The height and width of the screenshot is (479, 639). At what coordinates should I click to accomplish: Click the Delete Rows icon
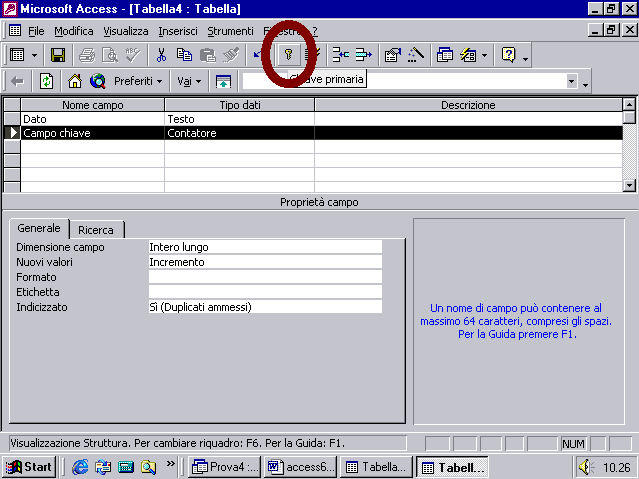(x=363, y=55)
